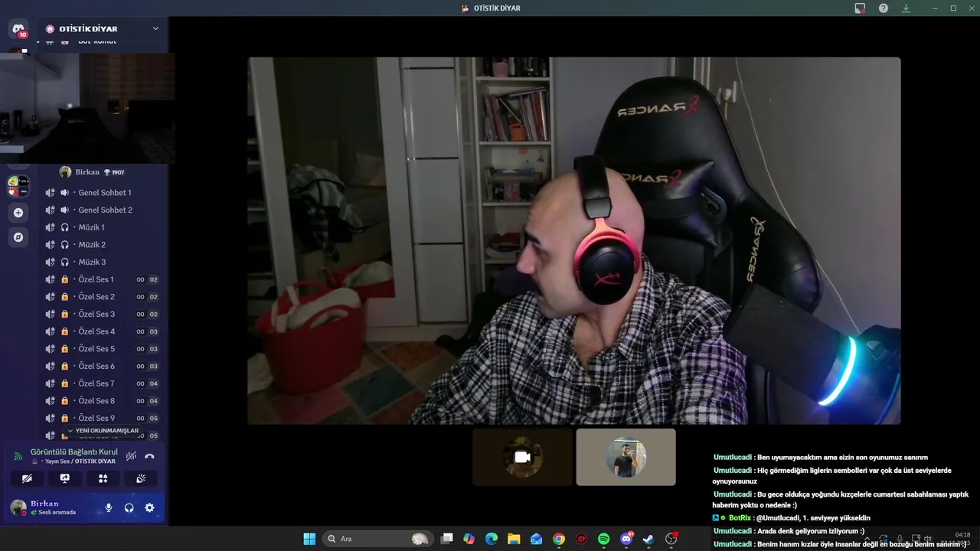Open the activities launcher button
980x551 pixels.
(x=103, y=478)
